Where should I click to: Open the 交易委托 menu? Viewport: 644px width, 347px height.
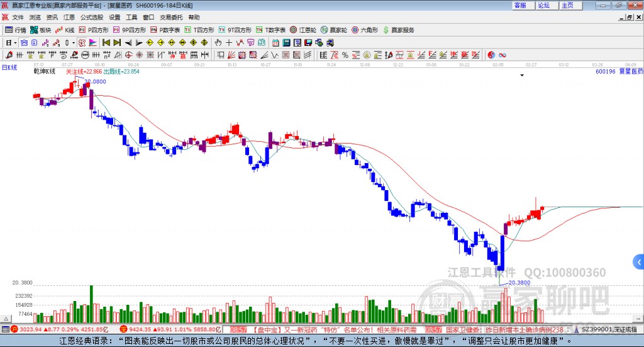[x=171, y=17]
